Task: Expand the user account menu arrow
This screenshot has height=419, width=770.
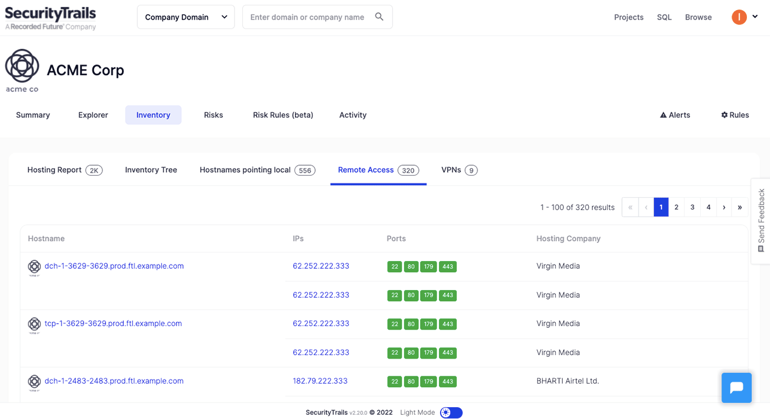Action: coord(755,17)
